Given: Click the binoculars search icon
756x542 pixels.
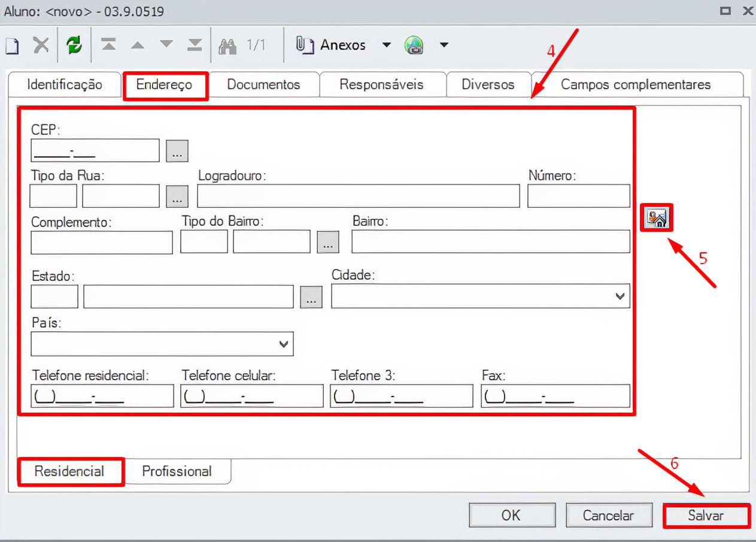Looking at the screenshot, I should click(227, 46).
